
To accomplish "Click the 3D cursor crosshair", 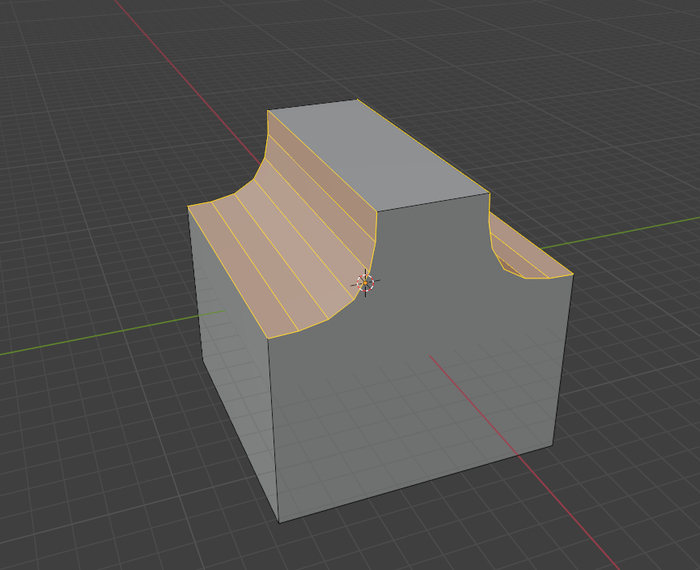I will 365,284.
